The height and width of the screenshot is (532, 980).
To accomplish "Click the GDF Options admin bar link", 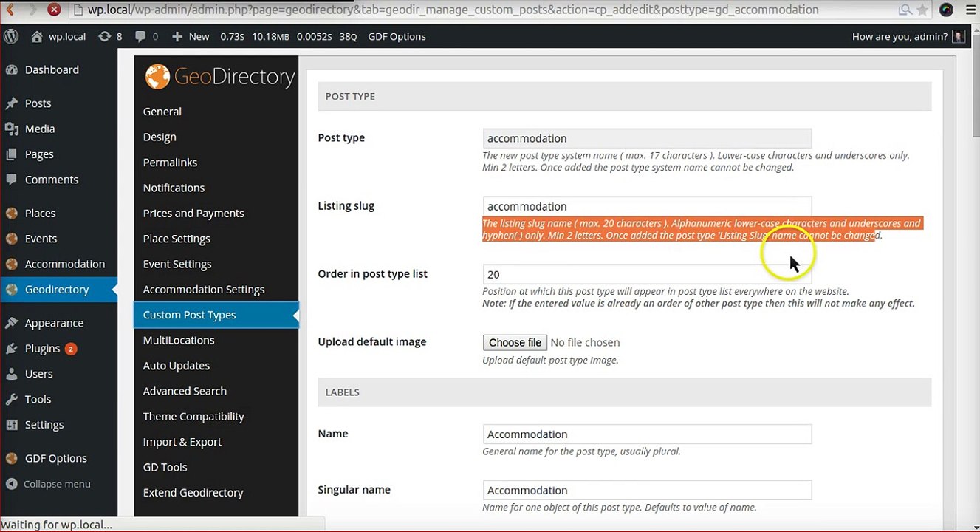I will pyautogui.click(x=397, y=36).
